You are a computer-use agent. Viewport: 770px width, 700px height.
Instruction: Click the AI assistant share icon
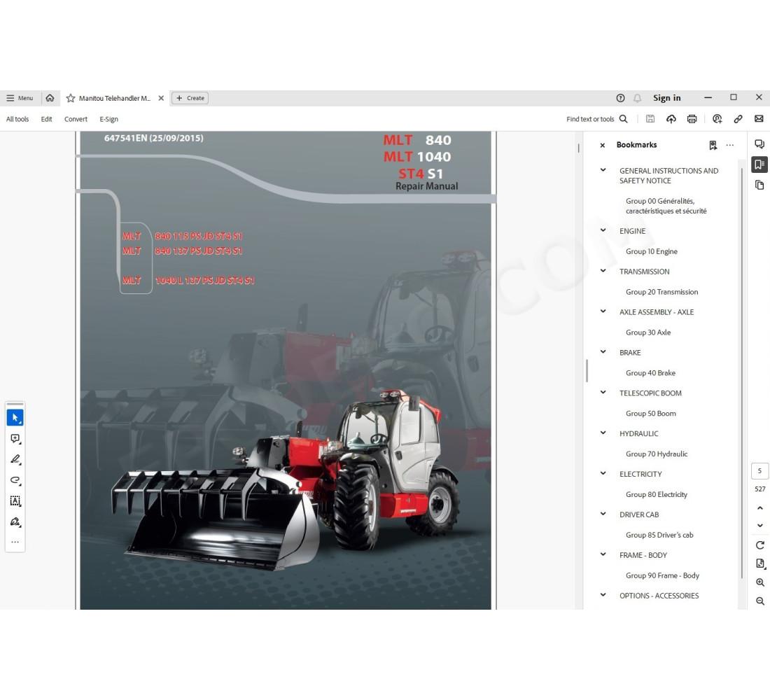point(717,119)
